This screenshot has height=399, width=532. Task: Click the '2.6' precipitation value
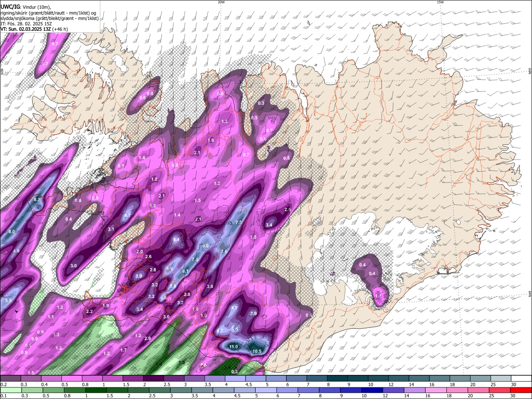(x=148, y=256)
